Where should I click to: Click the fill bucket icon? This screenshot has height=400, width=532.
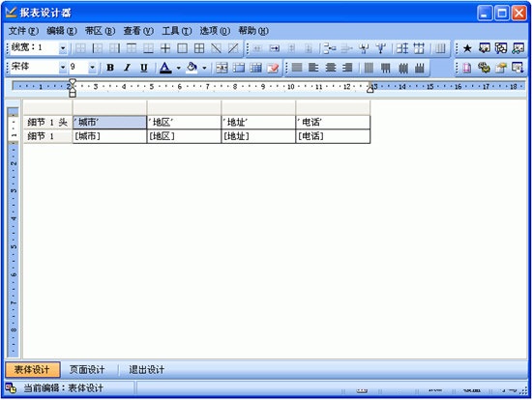pos(192,68)
